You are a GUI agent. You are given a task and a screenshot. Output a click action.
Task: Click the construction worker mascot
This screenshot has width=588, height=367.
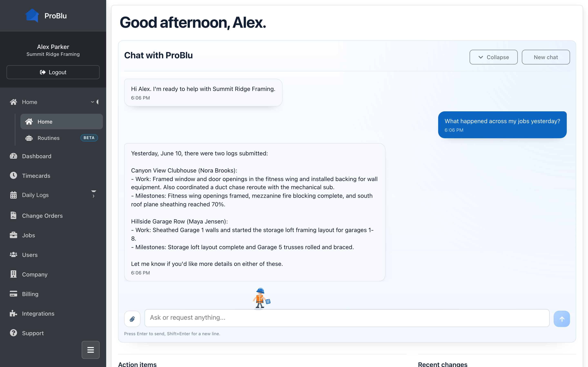pyautogui.click(x=261, y=298)
